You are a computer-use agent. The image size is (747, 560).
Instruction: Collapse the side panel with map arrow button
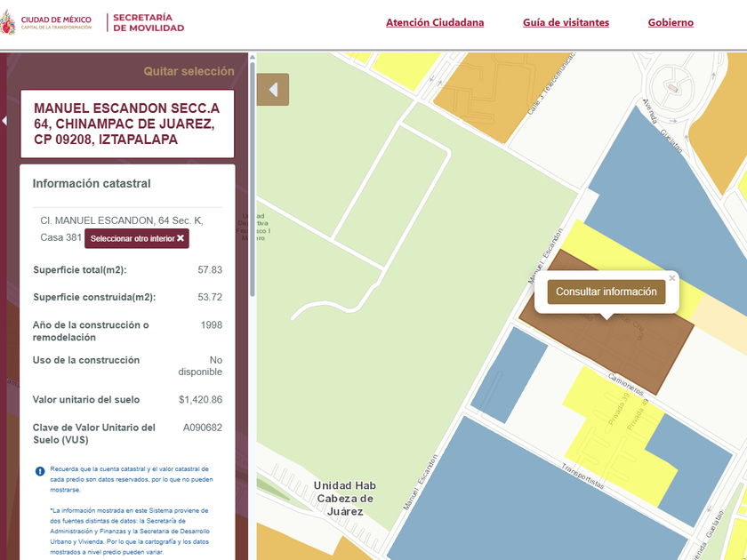pos(273,90)
